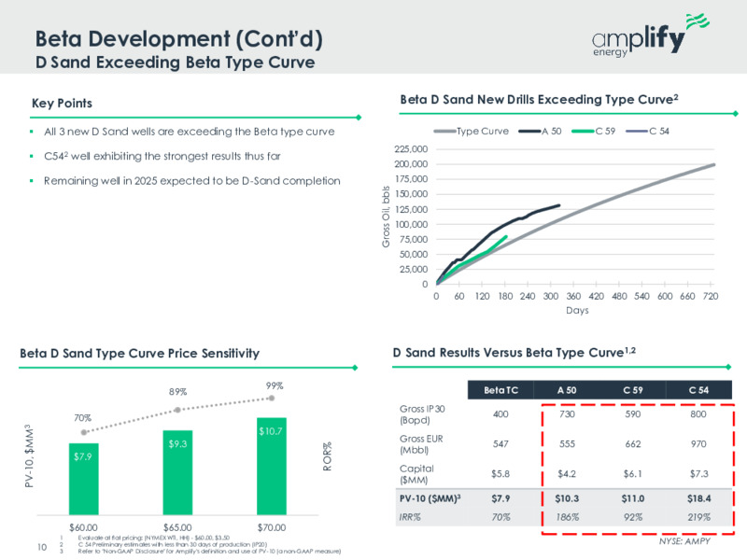
Task: Click the Type Curve legend entry
Action: pyautogui.click(x=472, y=131)
